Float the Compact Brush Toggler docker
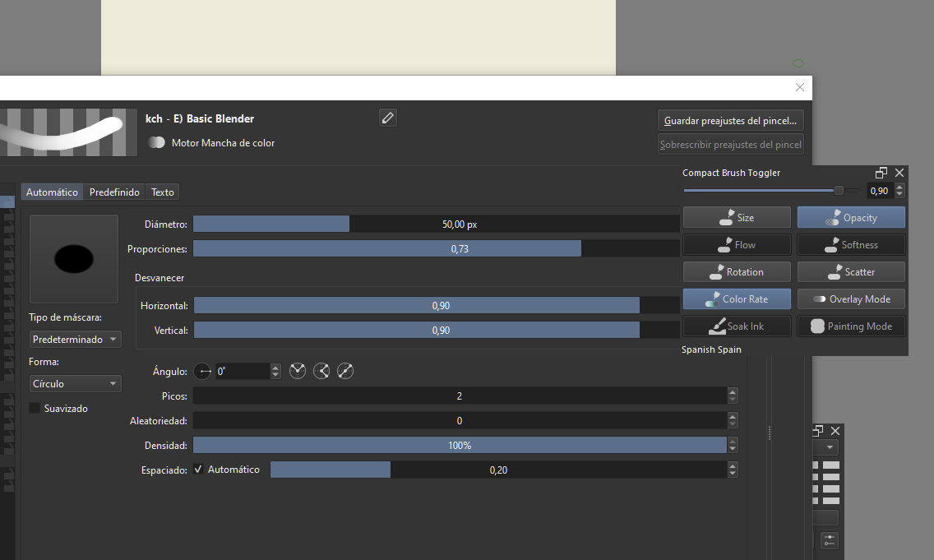The width and height of the screenshot is (934, 560). (x=881, y=173)
